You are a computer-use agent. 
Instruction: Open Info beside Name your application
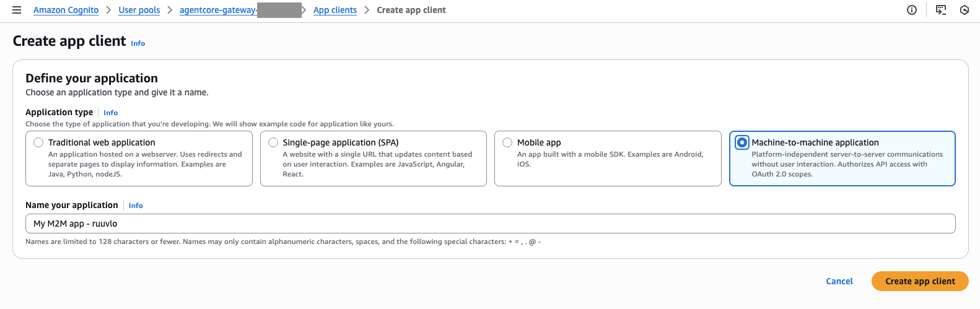(136, 206)
